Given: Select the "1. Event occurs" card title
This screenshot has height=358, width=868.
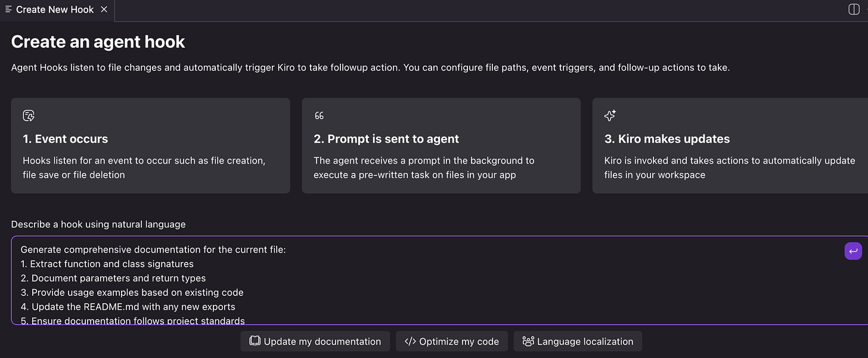Looking at the screenshot, I should pos(66,139).
